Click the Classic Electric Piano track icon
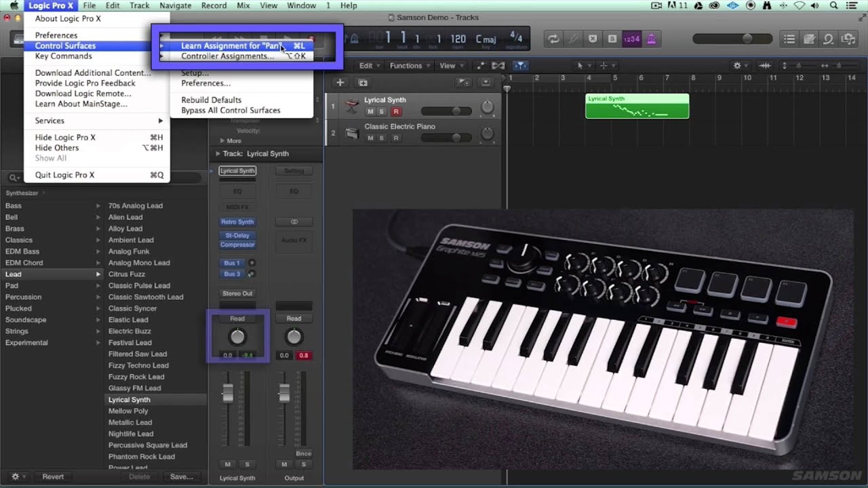This screenshot has height=488, width=868. 351,133
